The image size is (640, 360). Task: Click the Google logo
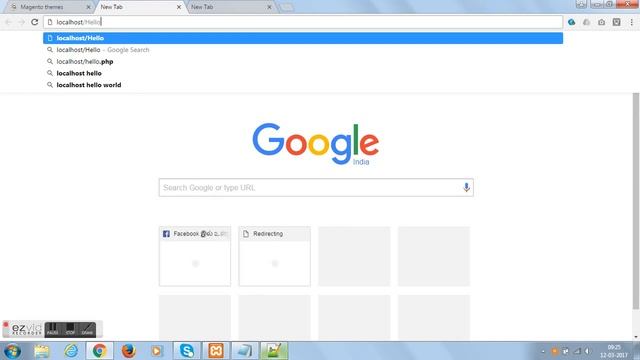click(316, 144)
